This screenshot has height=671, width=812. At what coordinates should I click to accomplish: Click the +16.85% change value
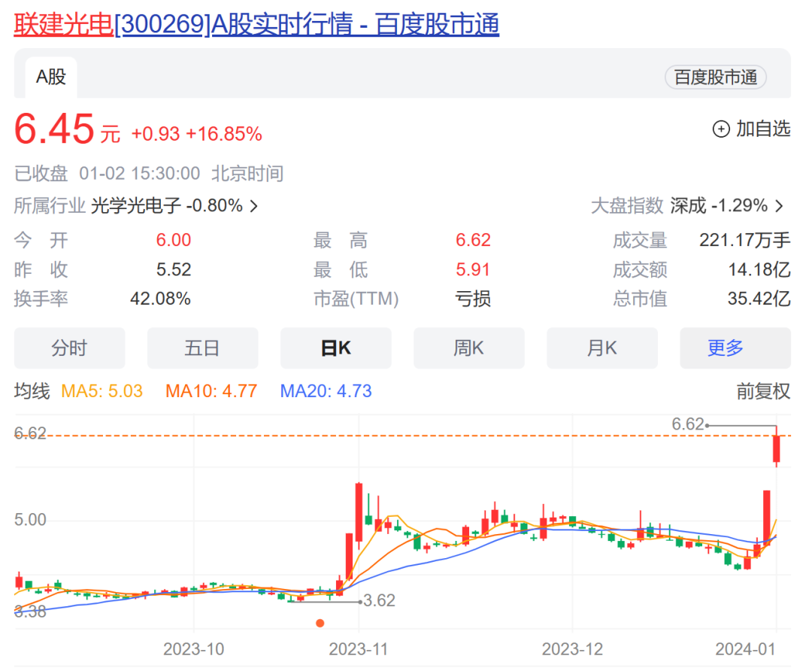224,134
